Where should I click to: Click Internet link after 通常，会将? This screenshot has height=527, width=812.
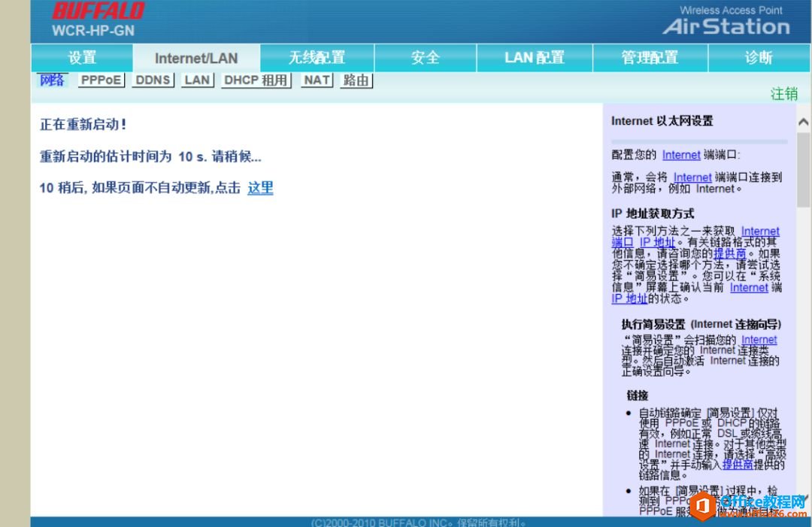click(x=692, y=177)
